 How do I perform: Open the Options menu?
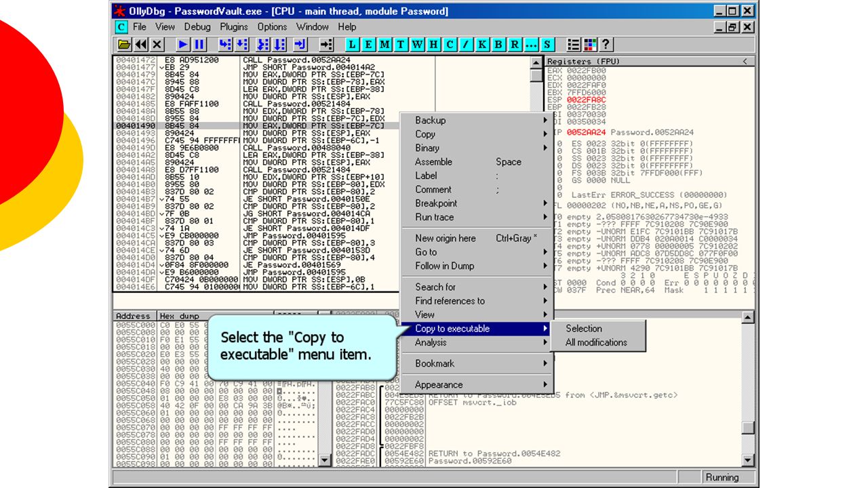[x=272, y=27]
